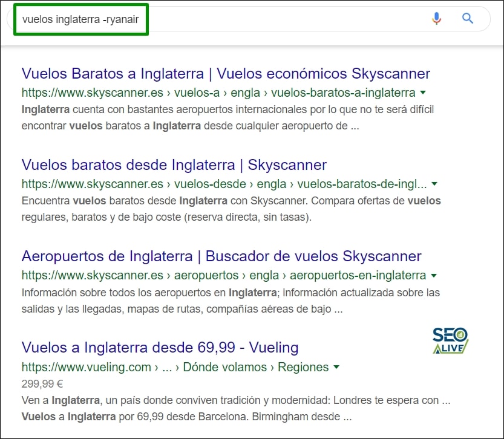This screenshot has height=439, width=504.
Task: Click the vueling.com URL in the last result
Action: [x=85, y=367]
